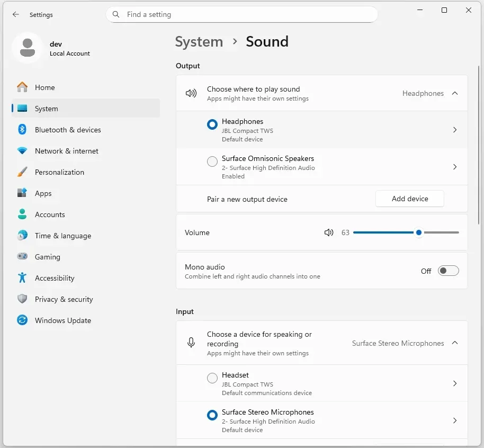This screenshot has width=484, height=448.
Task: Click the Home house icon
Action: pyautogui.click(x=22, y=87)
